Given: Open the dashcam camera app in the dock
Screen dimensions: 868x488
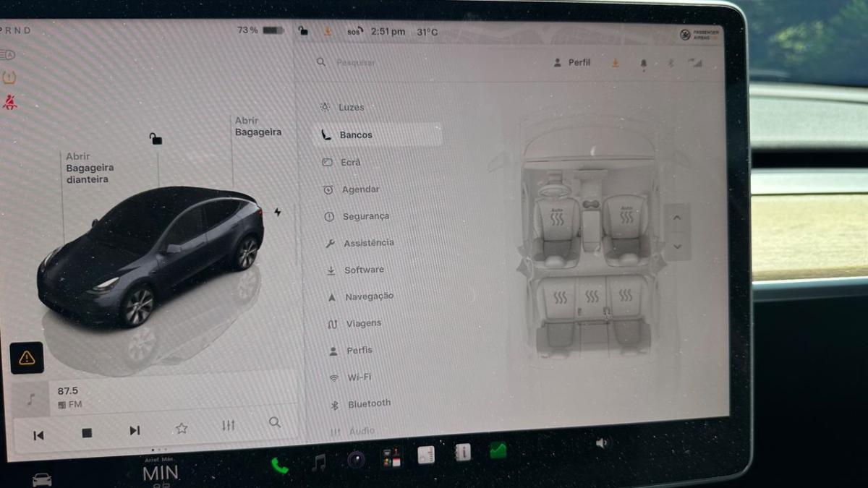Looking at the screenshot, I should point(355,459).
